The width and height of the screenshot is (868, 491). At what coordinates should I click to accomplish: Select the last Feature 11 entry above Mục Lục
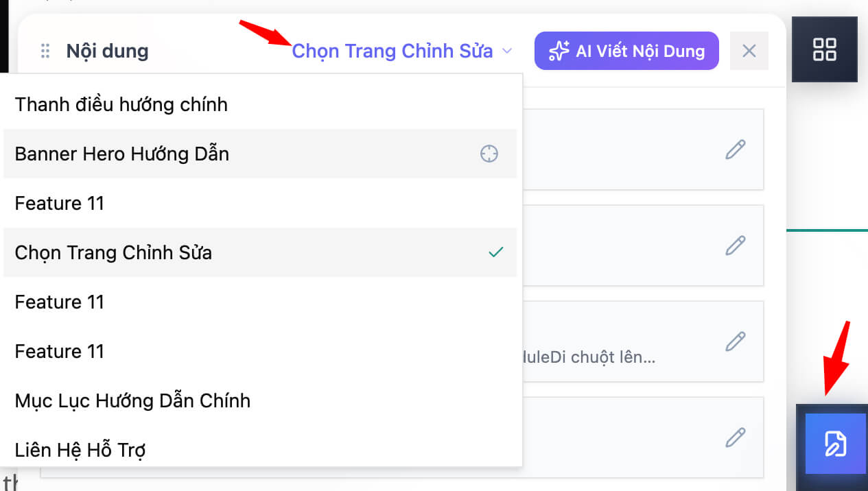pyautogui.click(x=260, y=351)
